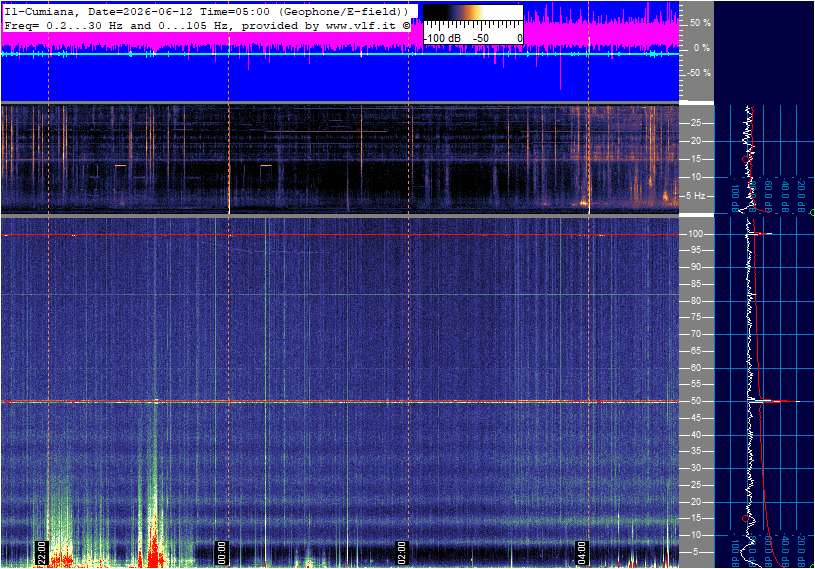This screenshot has height=569, width=815.
Task: Click the '50 %' amplitude scale label
Action: pyautogui.click(x=700, y=23)
